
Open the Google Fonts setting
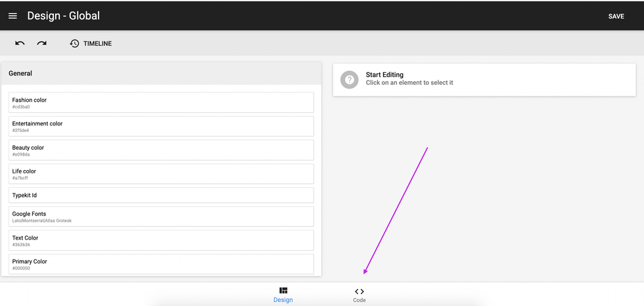161,217
